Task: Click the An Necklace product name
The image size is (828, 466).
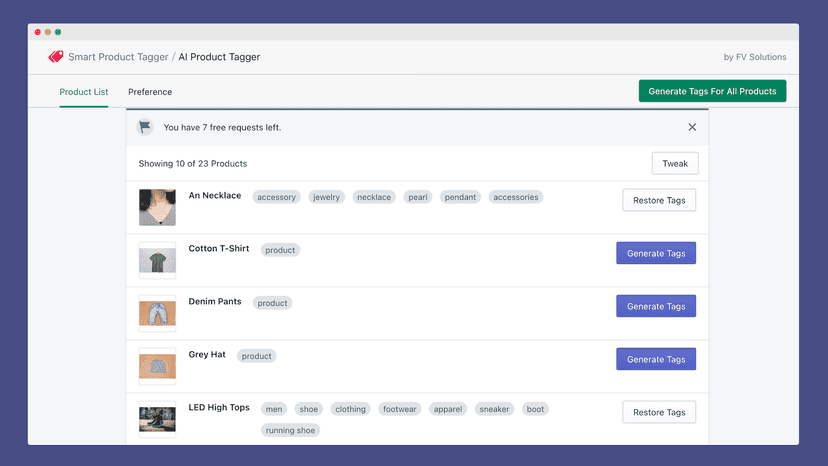Action: coord(215,195)
